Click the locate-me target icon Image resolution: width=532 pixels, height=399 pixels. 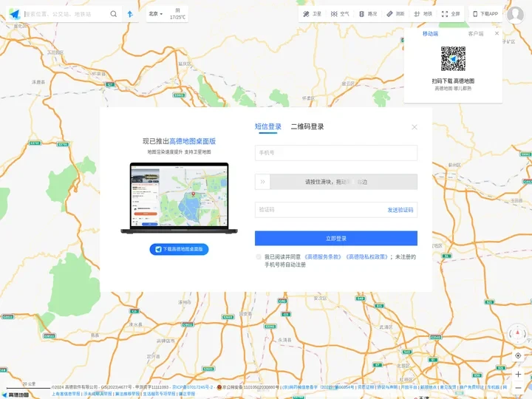518,355
